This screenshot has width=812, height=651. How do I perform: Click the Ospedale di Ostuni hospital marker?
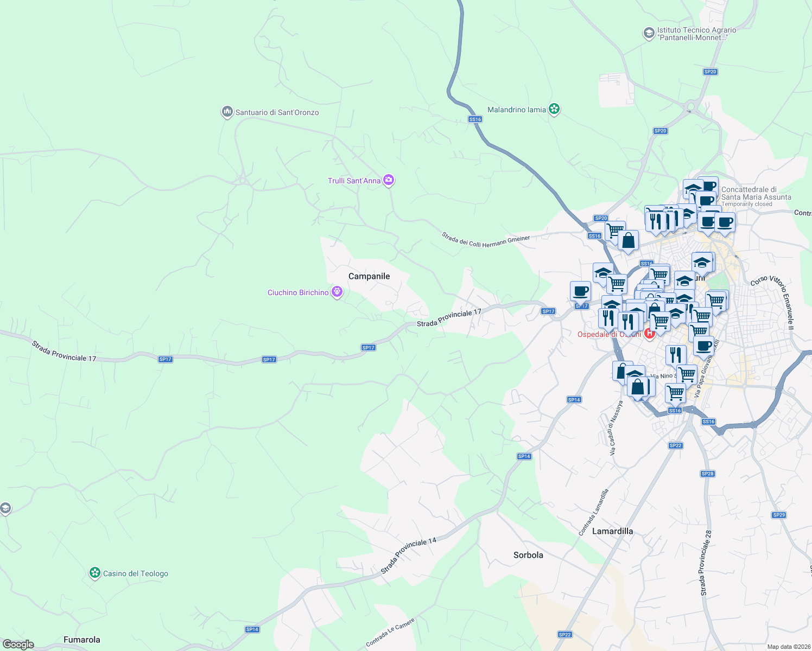(x=649, y=334)
